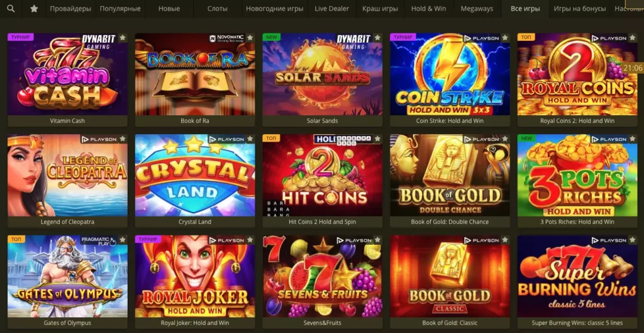Open the search magnifier icon
644x333 pixels.
(x=11, y=9)
